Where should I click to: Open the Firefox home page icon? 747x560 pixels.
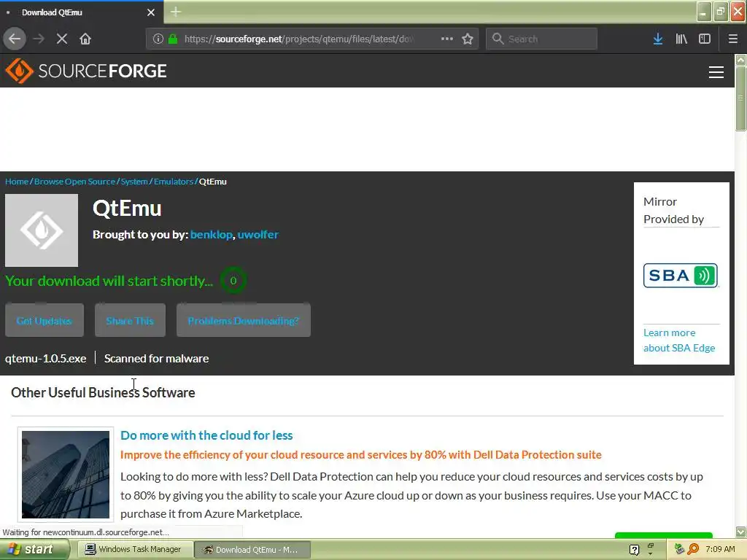(x=85, y=39)
